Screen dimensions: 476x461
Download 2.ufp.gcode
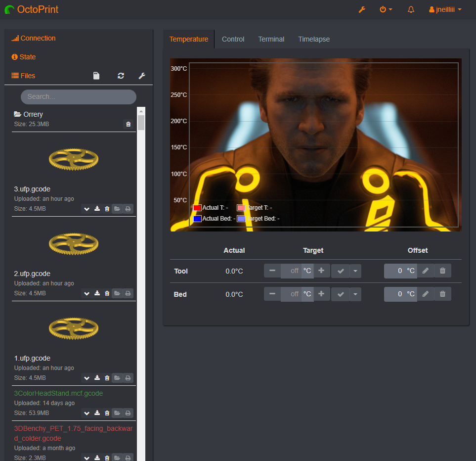coord(97,294)
